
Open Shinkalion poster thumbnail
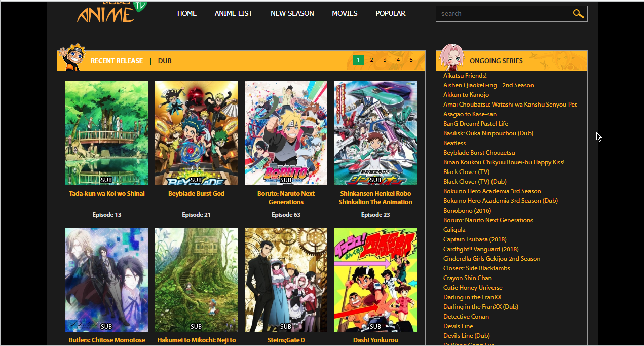375,133
